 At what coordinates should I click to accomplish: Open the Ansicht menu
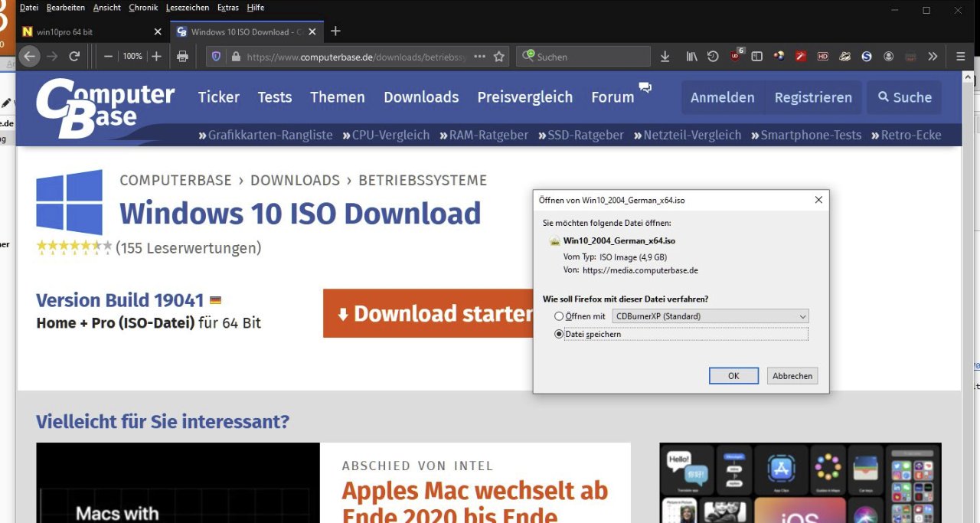click(x=107, y=8)
